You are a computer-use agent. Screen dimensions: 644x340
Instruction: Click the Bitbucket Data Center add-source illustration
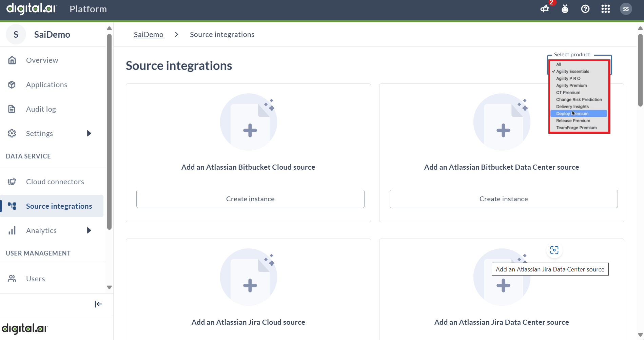(x=502, y=122)
